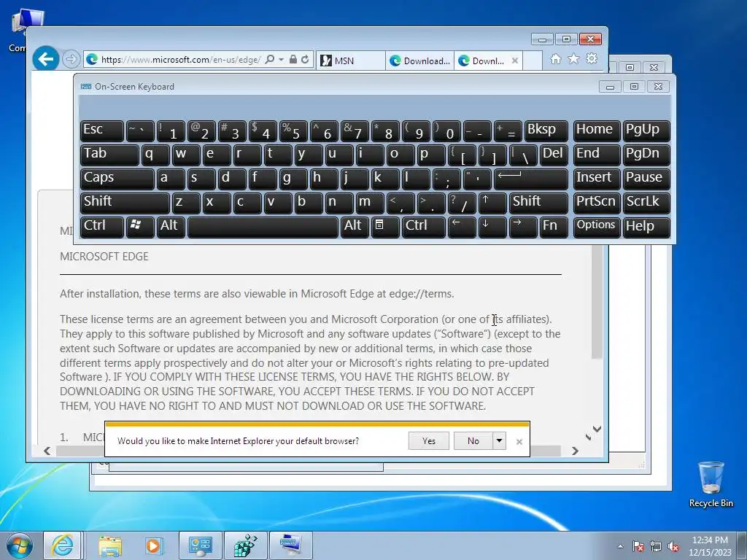Open the Recycle Bin desktop icon
This screenshot has width=747, height=560.
[711, 484]
